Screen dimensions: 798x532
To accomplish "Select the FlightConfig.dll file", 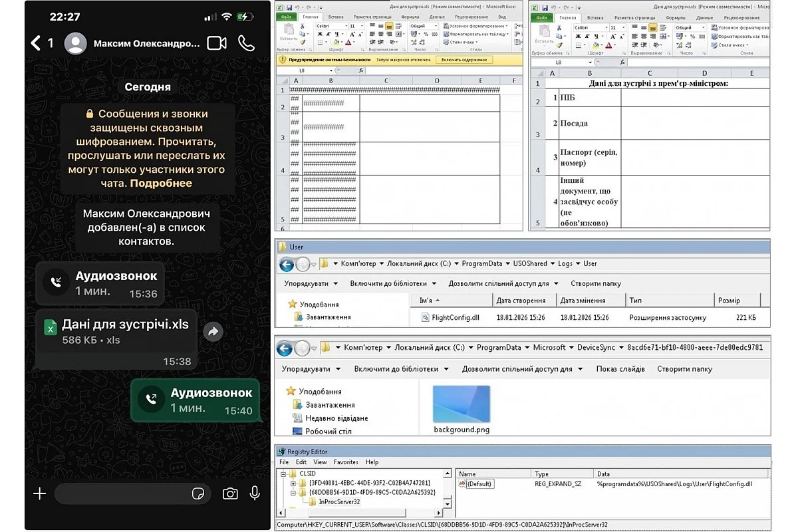I will coord(450,318).
